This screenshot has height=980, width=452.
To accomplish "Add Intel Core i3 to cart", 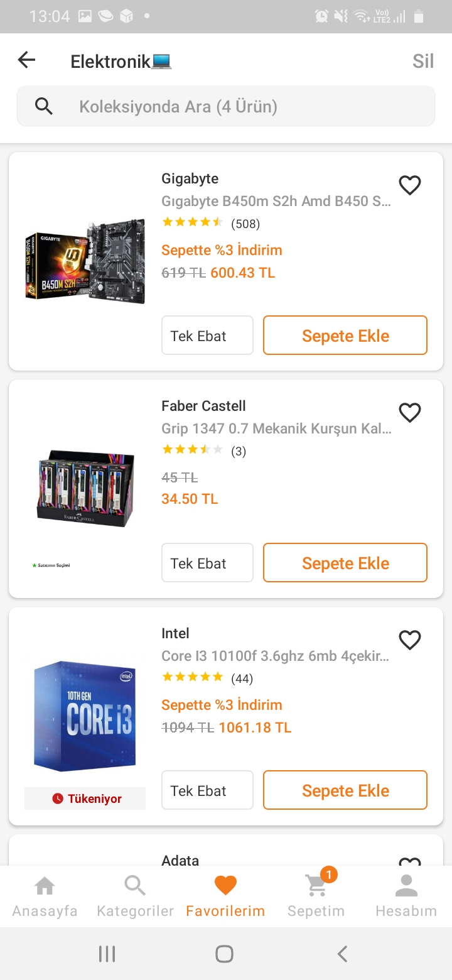I will pos(345,790).
